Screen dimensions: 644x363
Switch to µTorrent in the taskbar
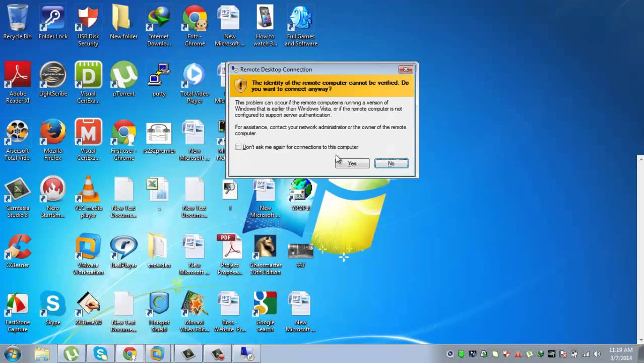point(71,354)
